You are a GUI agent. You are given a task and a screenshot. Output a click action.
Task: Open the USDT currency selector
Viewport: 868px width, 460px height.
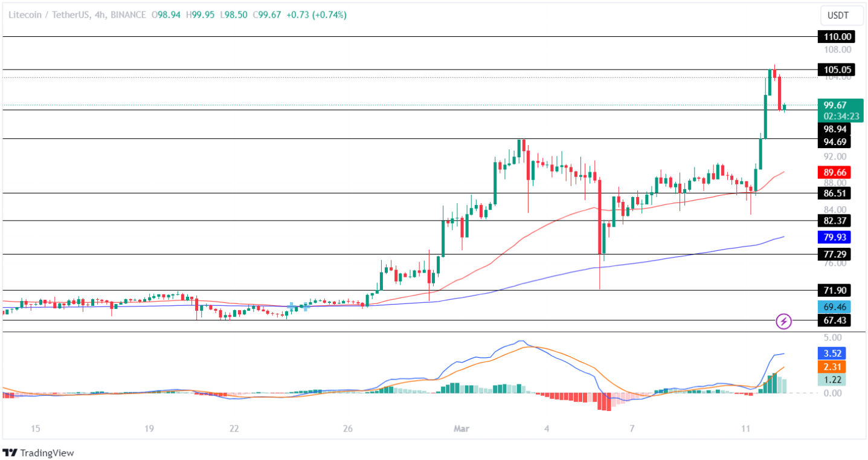point(841,15)
